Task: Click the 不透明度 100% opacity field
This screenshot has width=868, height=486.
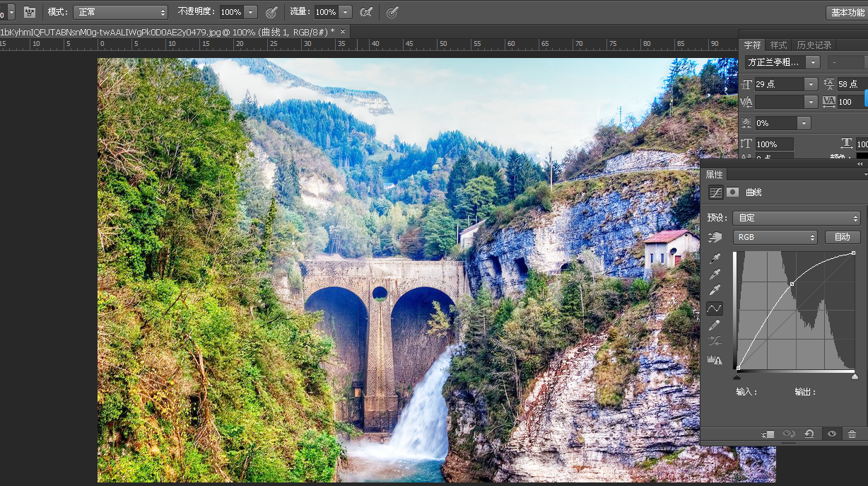Action: click(231, 12)
